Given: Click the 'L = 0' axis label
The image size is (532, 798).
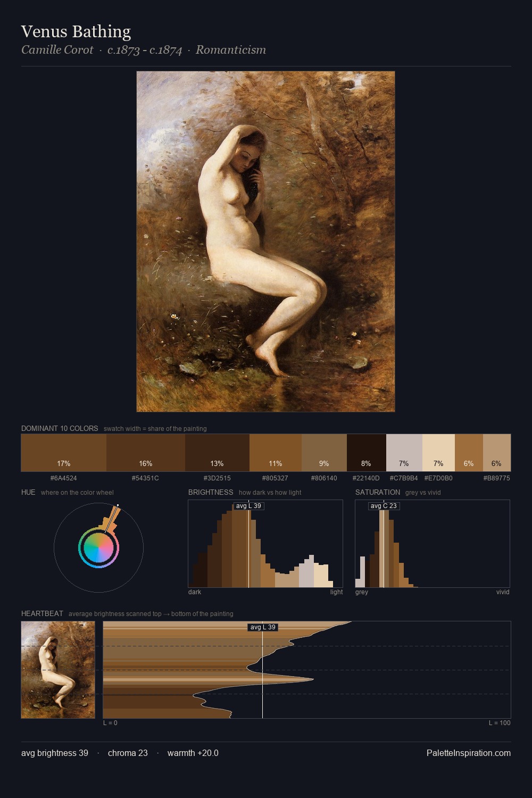Looking at the screenshot, I should pyautogui.click(x=110, y=723).
